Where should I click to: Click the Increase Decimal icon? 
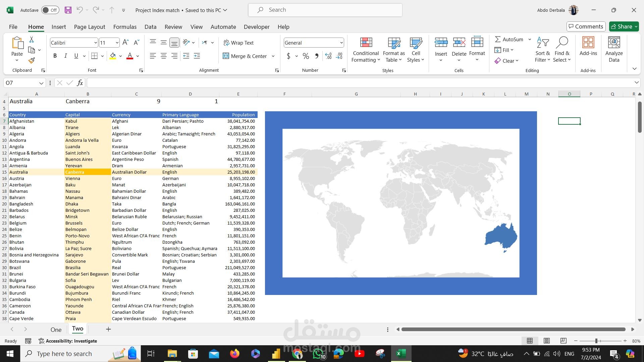point(328,56)
